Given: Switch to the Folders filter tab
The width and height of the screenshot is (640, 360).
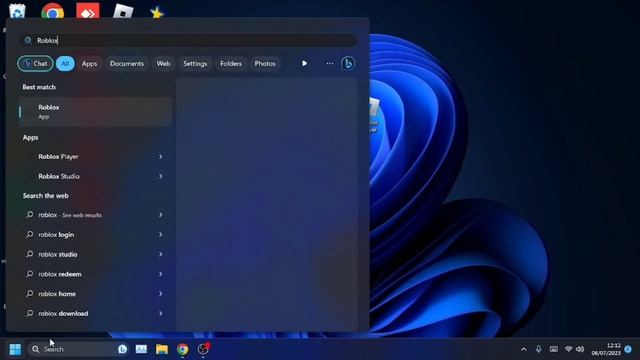Looking at the screenshot, I should 231,64.
